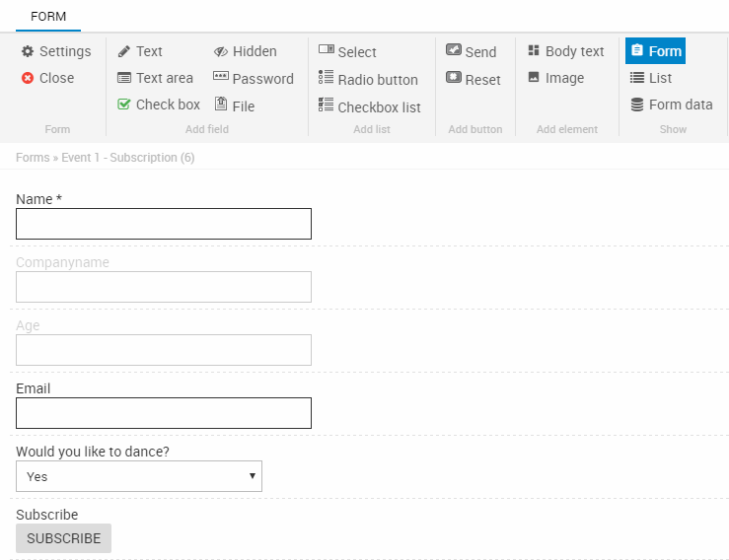Switch to the List view
The height and width of the screenshot is (560, 729).
click(651, 78)
